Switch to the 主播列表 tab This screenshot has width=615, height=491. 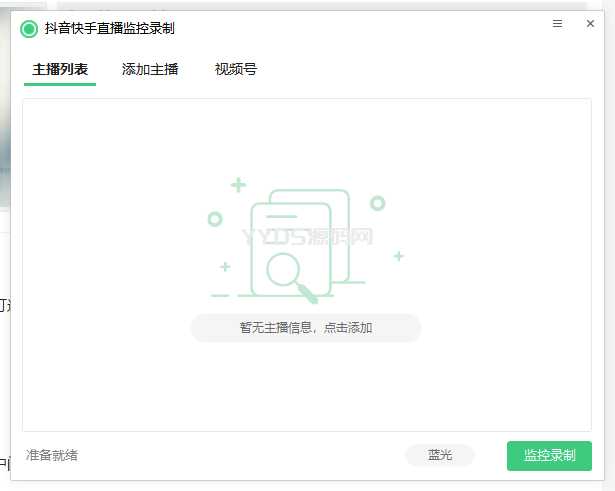tap(60, 70)
